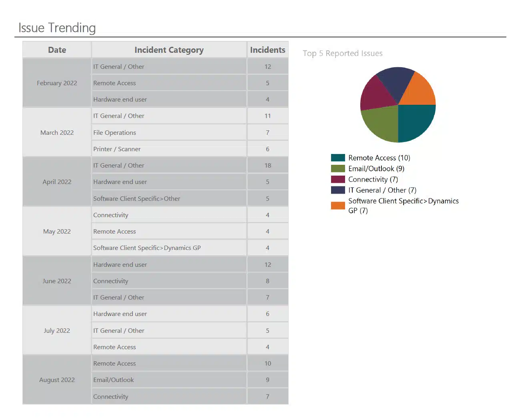Click Software Client Specific>Dynamics GP table row
The image size is (526, 420).
(x=169, y=248)
